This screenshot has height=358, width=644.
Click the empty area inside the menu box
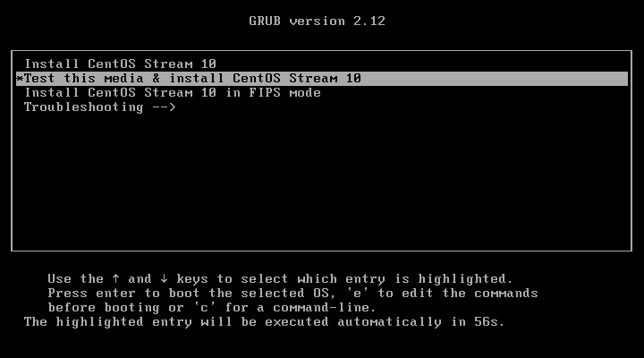(x=322, y=181)
